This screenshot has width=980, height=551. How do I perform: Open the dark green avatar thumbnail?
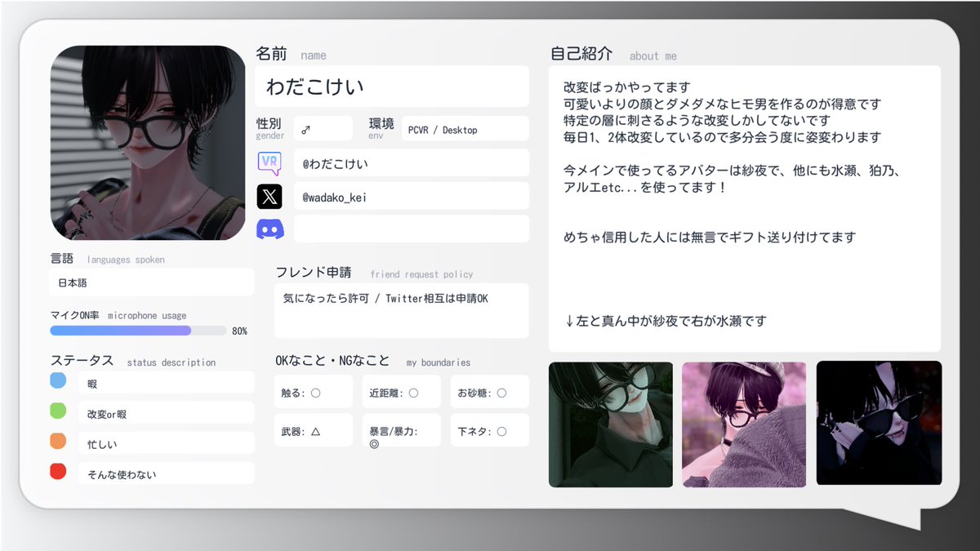click(x=611, y=424)
